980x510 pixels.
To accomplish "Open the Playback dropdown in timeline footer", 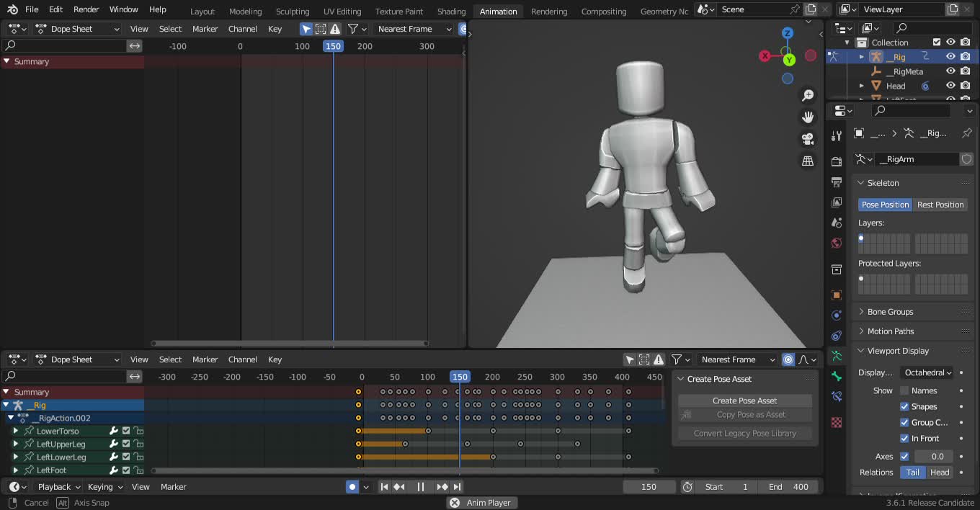I will [x=59, y=487].
